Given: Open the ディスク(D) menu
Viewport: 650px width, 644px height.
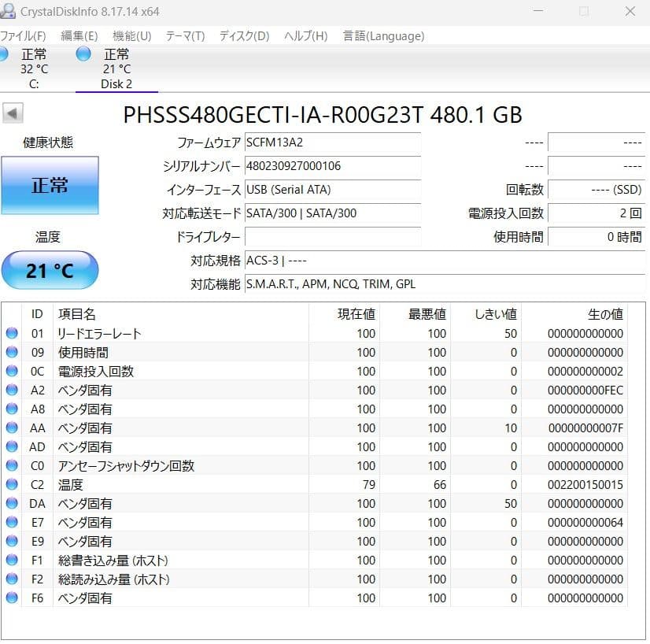Looking at the screenshot, I should point(244,36).
